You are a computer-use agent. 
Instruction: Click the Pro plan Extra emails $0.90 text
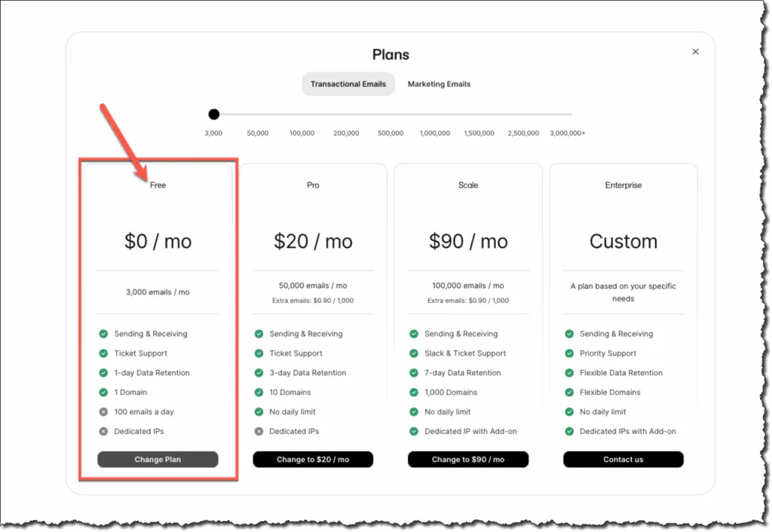coord(313,300)
